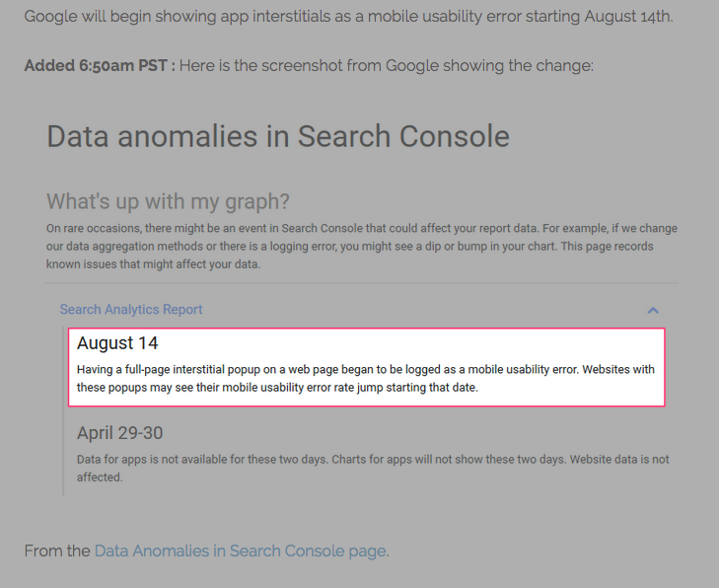The height and width of the screenshot is (588, 719).
Task: Collapse the Search Analytics Report chevron
Action: (x=653, y=311)
